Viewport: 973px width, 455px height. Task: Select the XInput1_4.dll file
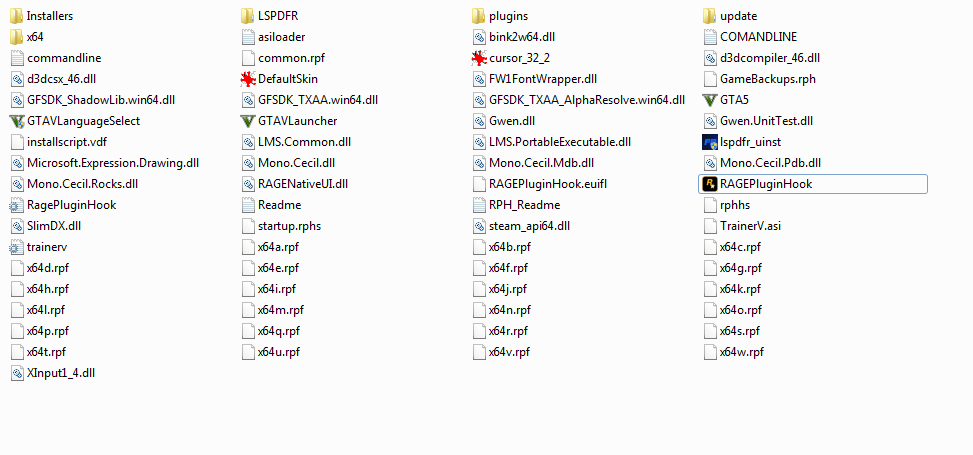click(52, 373)
